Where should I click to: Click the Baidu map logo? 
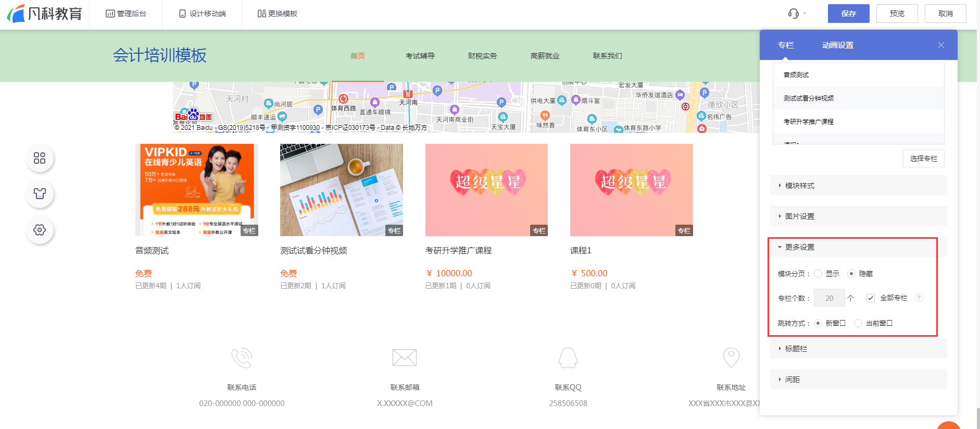pos(193,115)
